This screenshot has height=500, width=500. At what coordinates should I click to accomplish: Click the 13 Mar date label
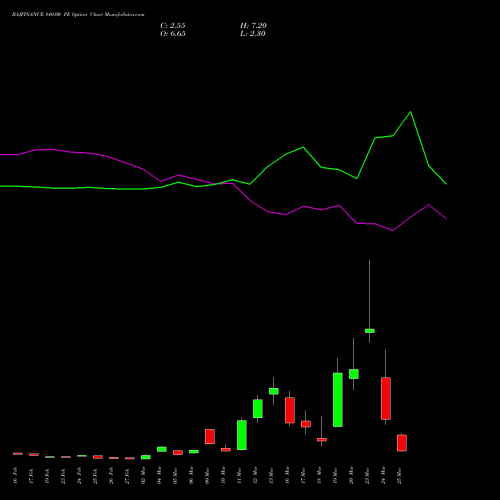click(271, 476)
